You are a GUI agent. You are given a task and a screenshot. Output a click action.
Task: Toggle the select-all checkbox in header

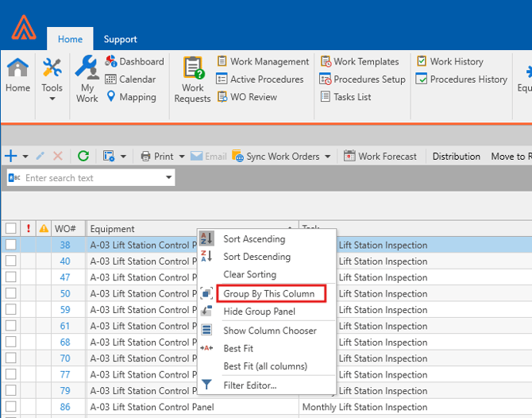click(x=10, y=229)
